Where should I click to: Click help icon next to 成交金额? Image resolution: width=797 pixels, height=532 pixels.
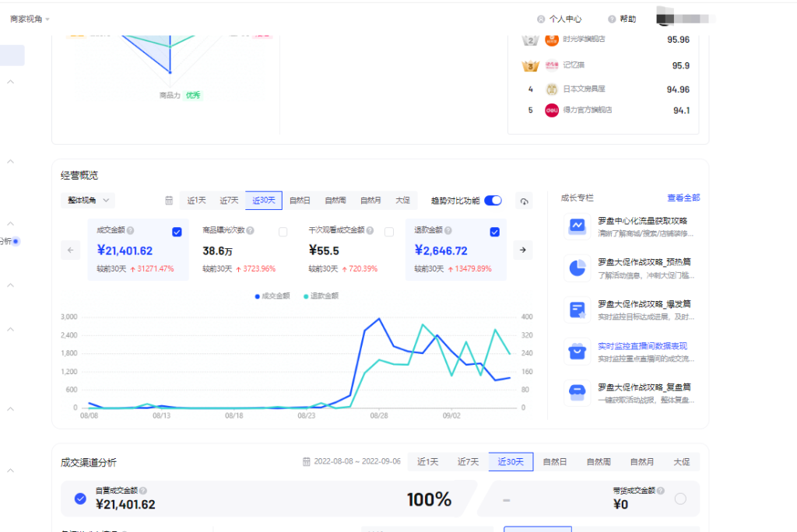(131, 231)
